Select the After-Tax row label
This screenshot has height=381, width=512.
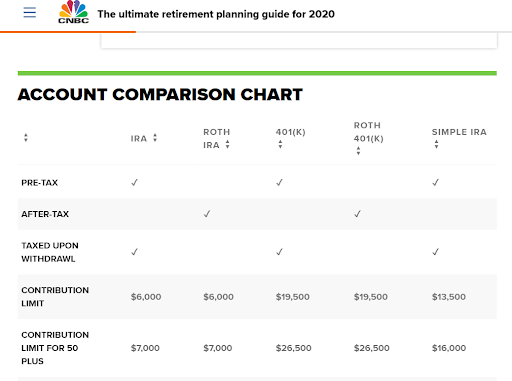tap(45, 214)
